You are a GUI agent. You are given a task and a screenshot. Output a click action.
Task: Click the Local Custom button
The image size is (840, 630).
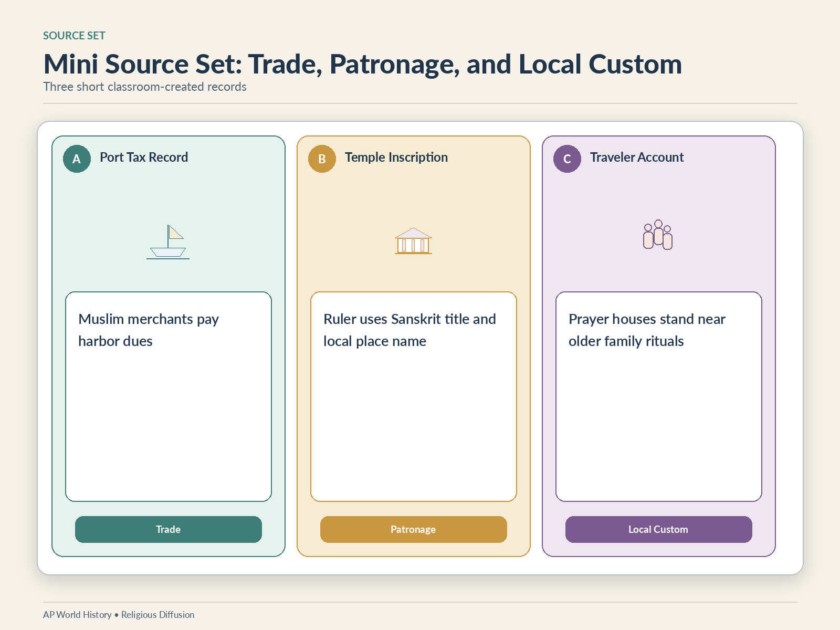pos(659,529)
